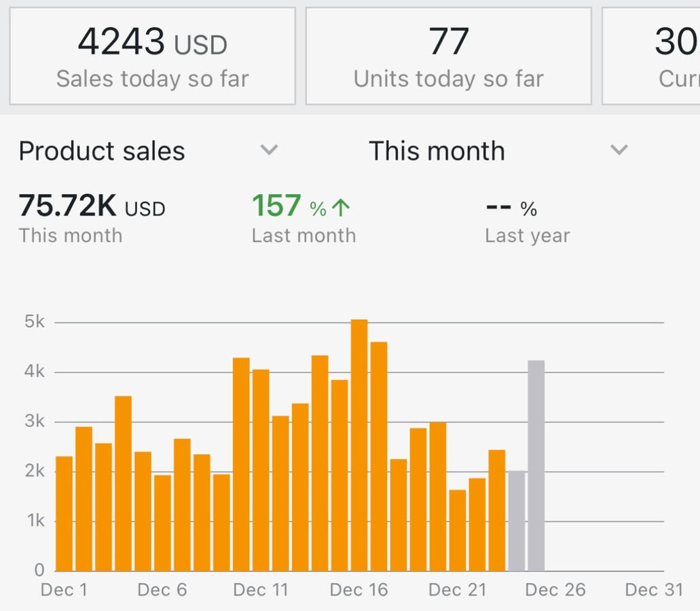Tap the This month range label
The image size is (700, 611).
pos(437,151)
